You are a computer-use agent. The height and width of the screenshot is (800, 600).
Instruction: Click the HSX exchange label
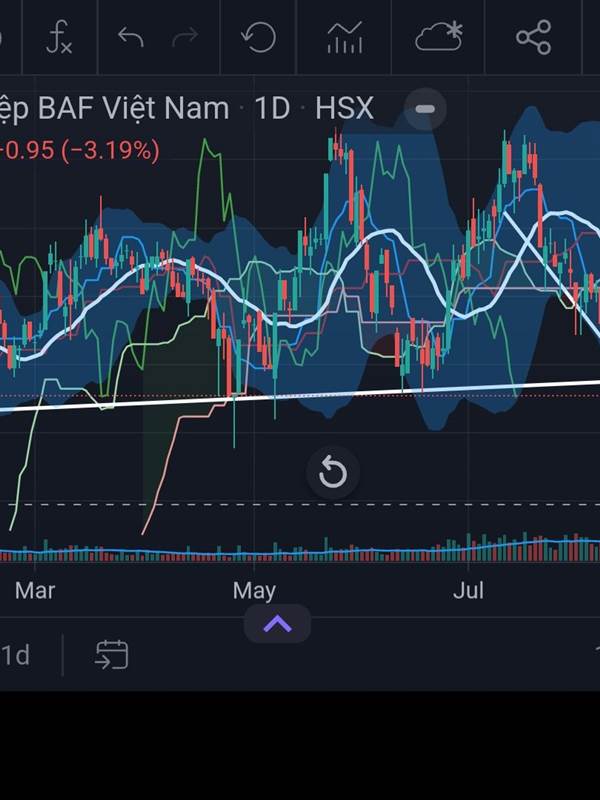coord(344,108)
